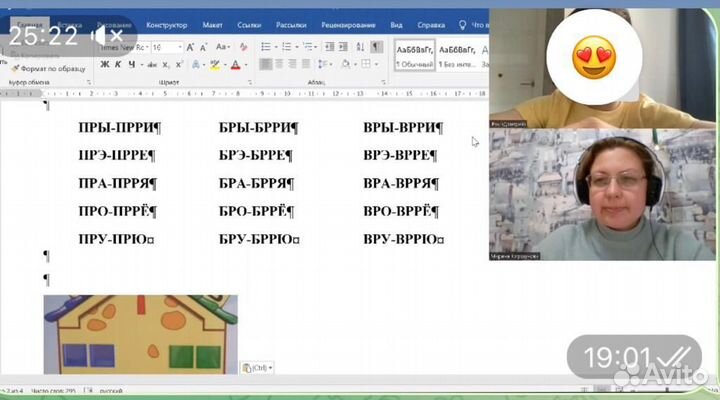
Task: Open the Конструктор ribbon tab
Action: [x=166, y=24]
